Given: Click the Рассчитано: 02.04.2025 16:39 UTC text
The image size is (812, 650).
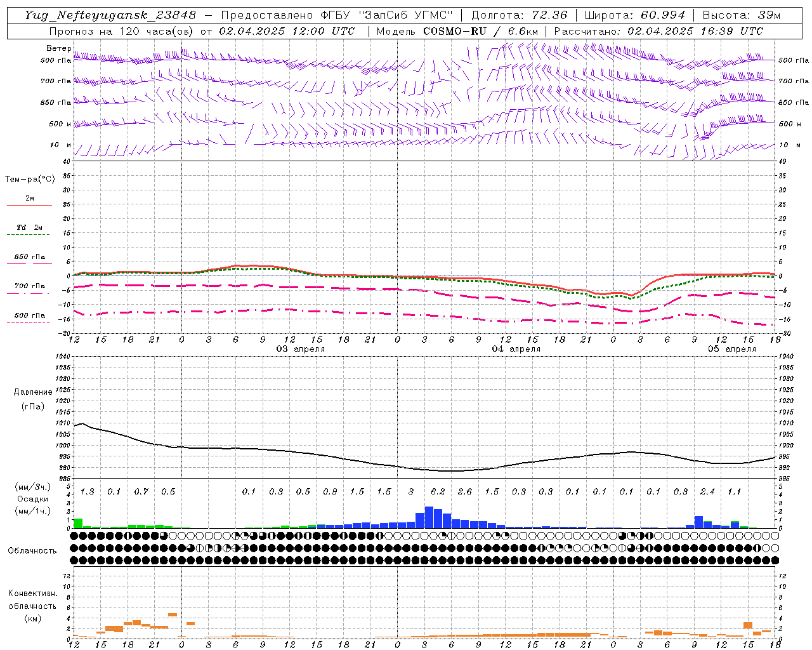Looking at the screenshot, I should click(658, 31).
